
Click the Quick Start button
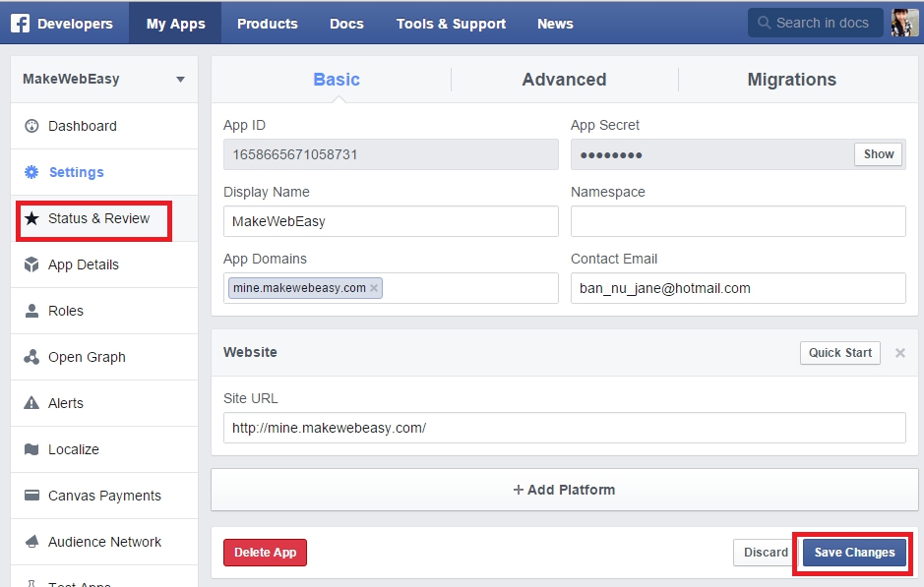click(839, 353)
